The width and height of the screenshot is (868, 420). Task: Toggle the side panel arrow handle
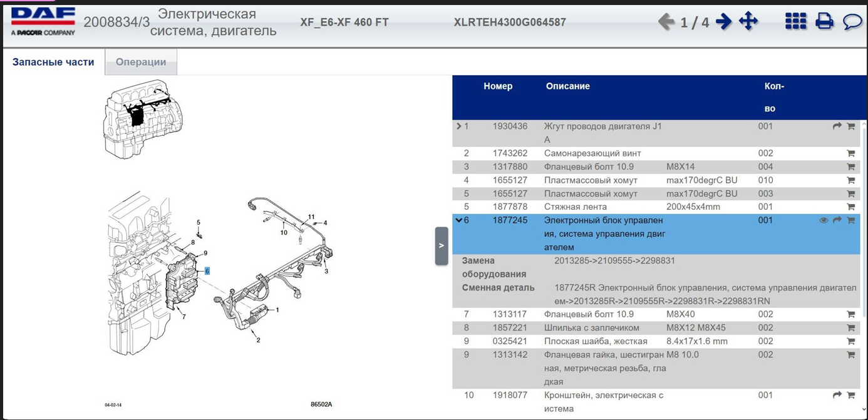pos(442,246)
